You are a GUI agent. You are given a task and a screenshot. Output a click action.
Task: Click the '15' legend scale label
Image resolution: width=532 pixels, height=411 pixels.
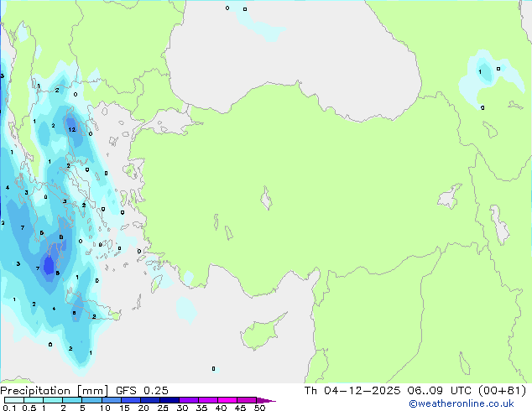(124, 408)
